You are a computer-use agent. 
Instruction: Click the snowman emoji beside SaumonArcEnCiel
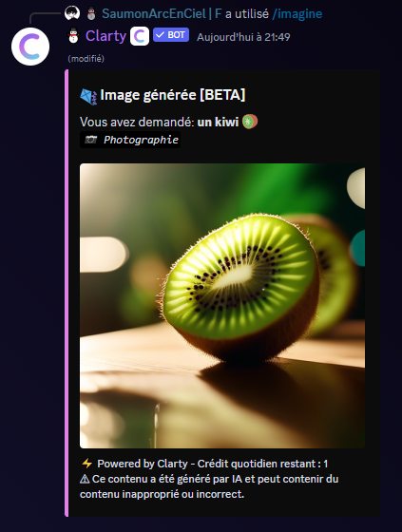click(x=91, y=13)
